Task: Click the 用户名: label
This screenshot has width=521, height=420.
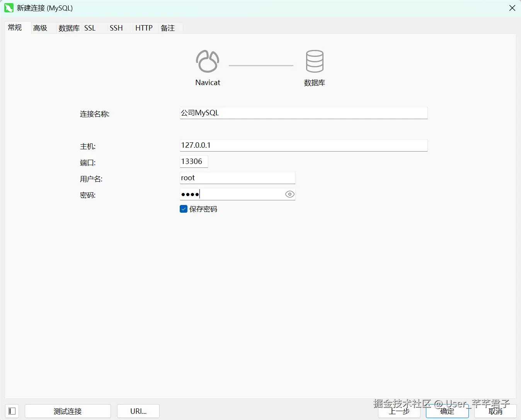Action: (x=91, y=179)
